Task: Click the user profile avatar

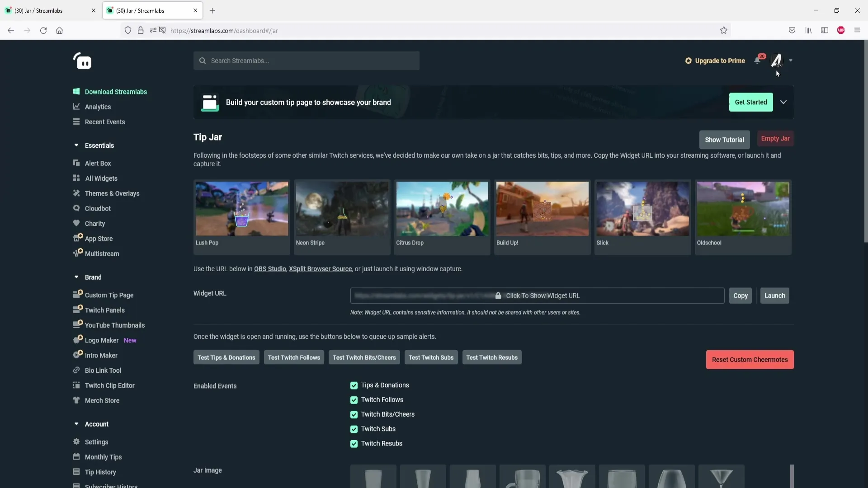Action: [x=777, y=61]
